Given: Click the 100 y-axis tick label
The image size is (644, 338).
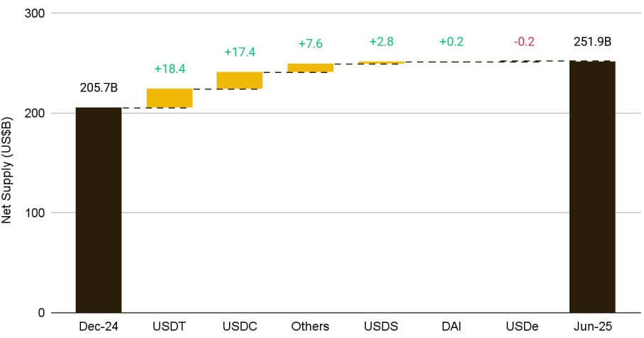Looking at the screenshot, I should [35, 213].
